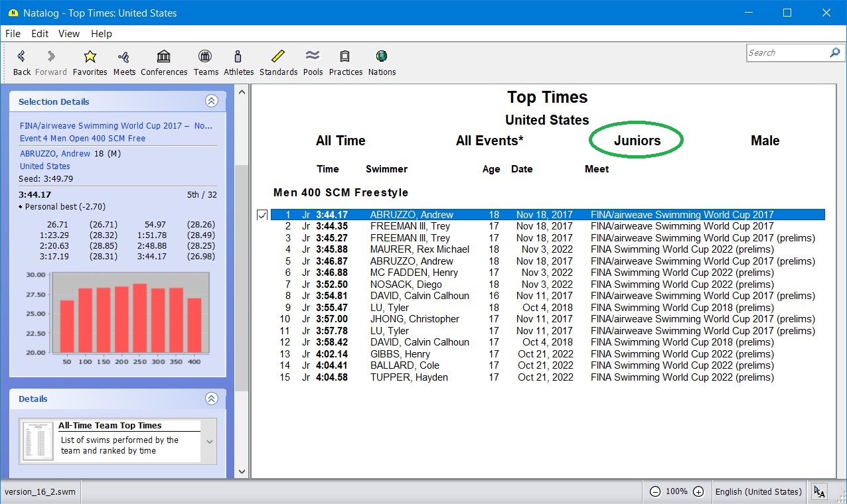
Task: Open the Athletes toolbar icon
Action: point(238,56)
